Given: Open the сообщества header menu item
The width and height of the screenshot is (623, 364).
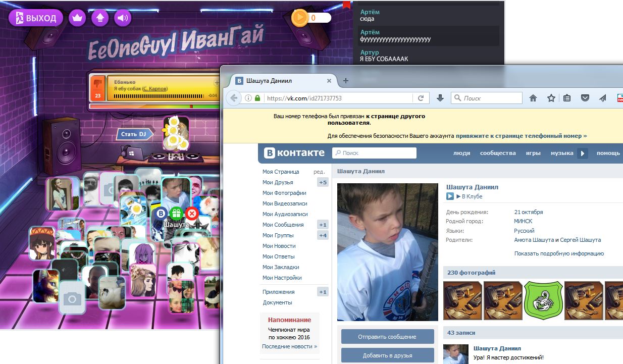Looking at the screenshot, I should pos(498,153).
